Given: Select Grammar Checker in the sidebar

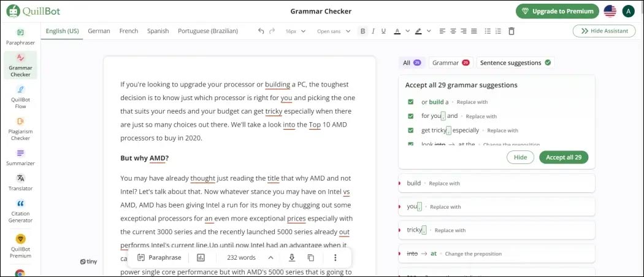Looking at the screenshot, I should pyautogui.click(x=20, y=66).
